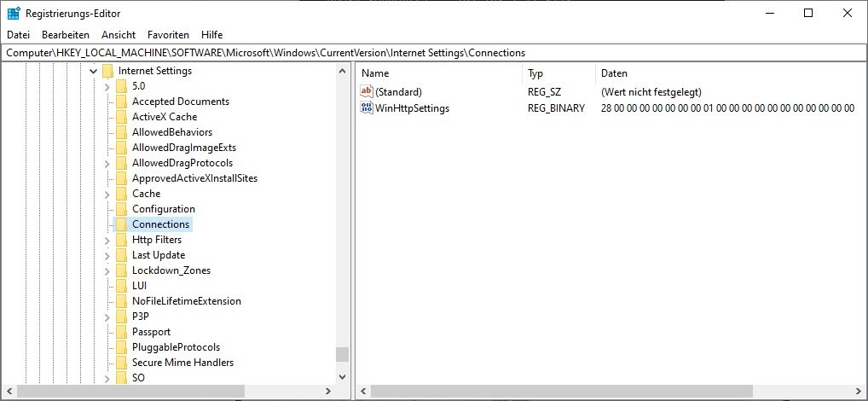Screen dimensions: 868x401
Task: Expand the Http Filters key
Action: tap(107, 240)
